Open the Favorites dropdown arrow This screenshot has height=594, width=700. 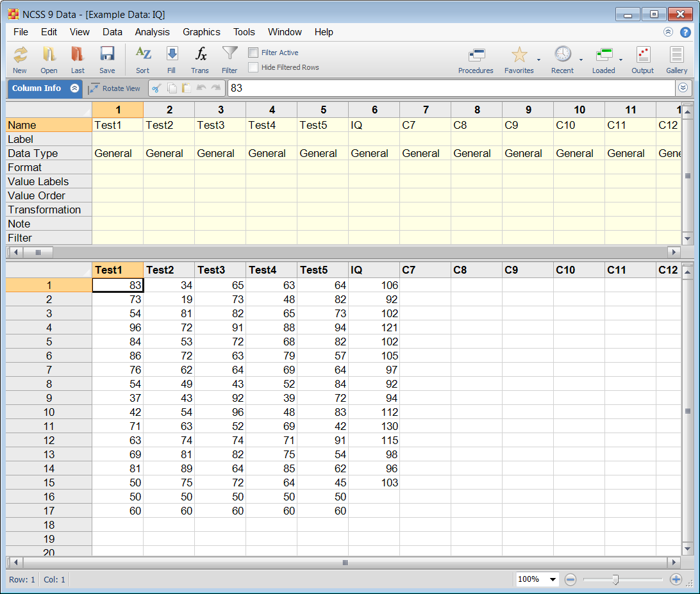pyautogui.click(x=539, y=60)
